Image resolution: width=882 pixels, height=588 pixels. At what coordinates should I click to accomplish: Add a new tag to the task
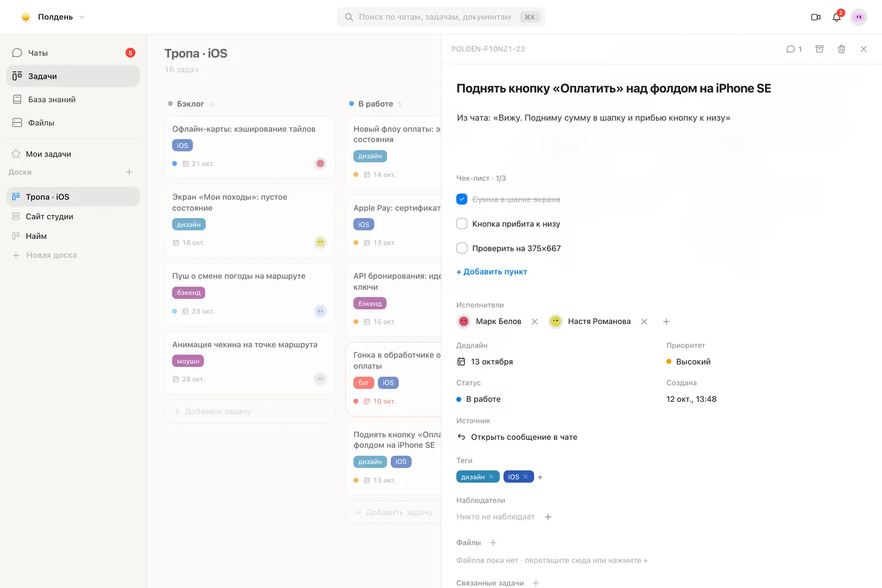click(540, 477)
